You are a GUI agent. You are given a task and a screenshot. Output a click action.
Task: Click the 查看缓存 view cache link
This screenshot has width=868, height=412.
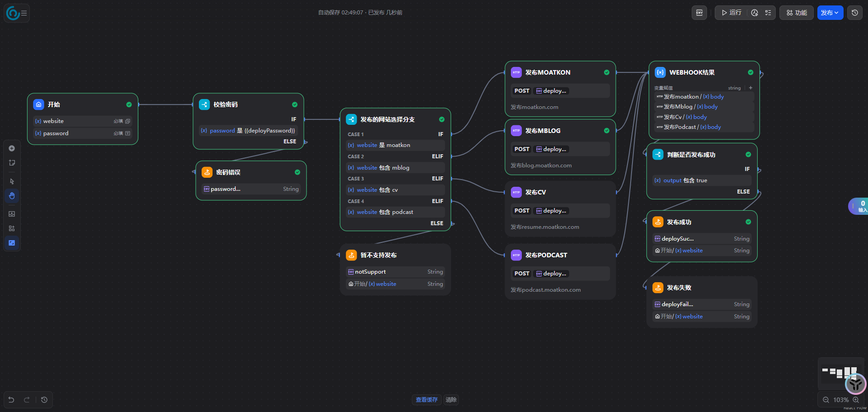[x=426, y=400]
